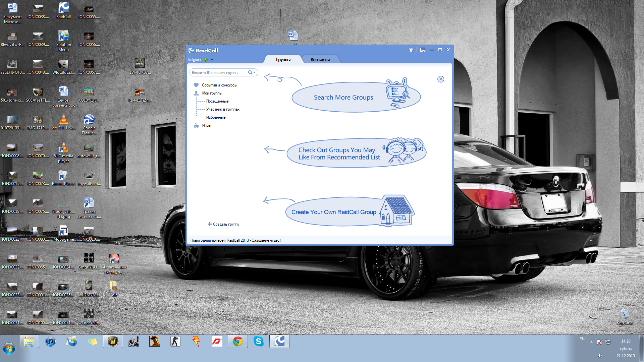Click the magnifier search dropdown in search box
This screenshot has width=644, height=362.
point(252,72)
